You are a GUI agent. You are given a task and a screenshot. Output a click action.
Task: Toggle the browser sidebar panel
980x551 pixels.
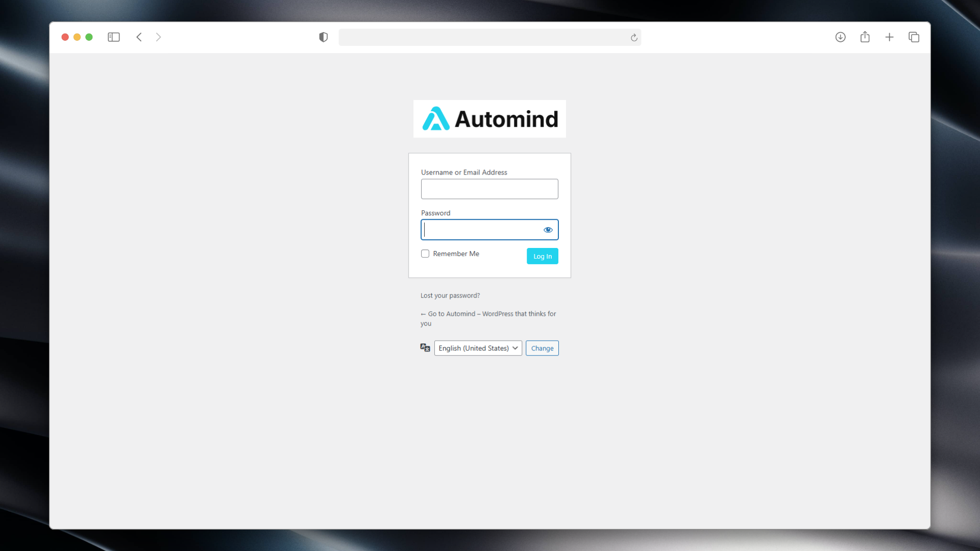113,37
